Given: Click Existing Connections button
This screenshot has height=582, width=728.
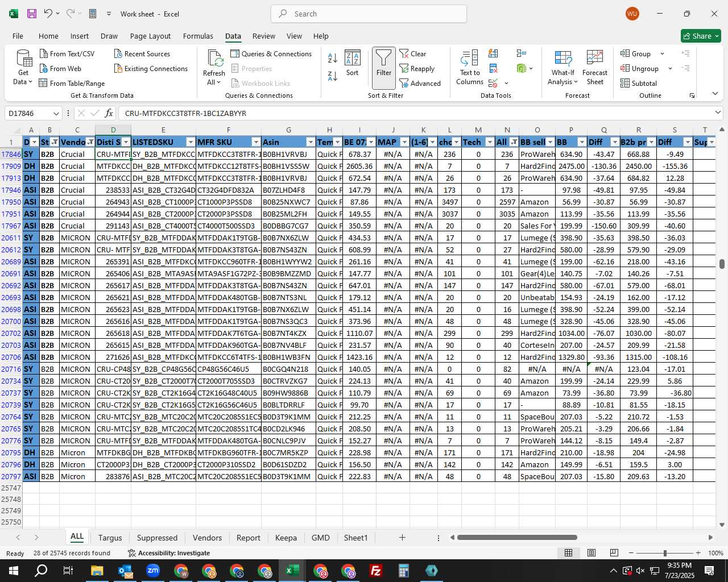Looking at the screenshot, I should click(151, 69).
